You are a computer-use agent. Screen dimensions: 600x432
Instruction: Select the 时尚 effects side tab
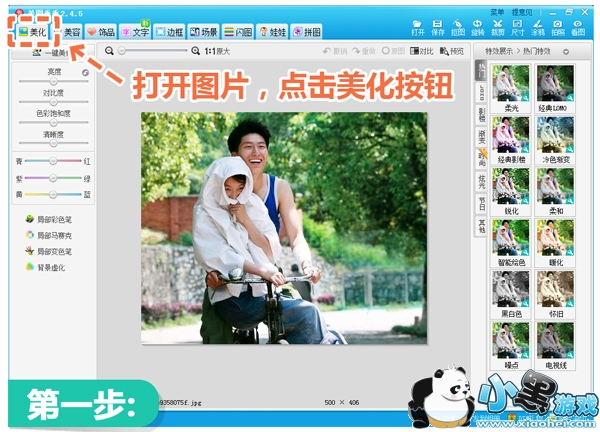[x=481, y=159]
